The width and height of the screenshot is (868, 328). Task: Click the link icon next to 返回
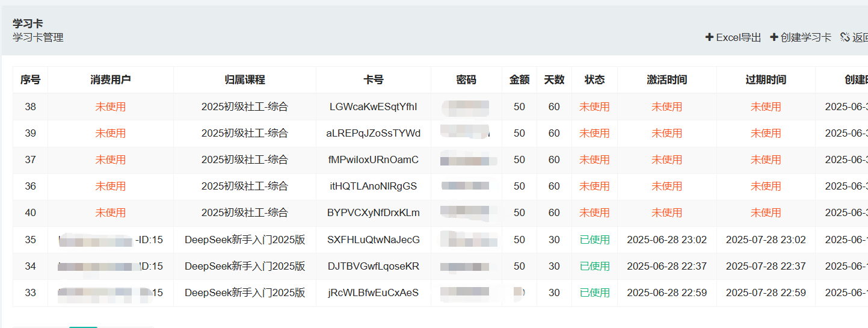point(845,37)
